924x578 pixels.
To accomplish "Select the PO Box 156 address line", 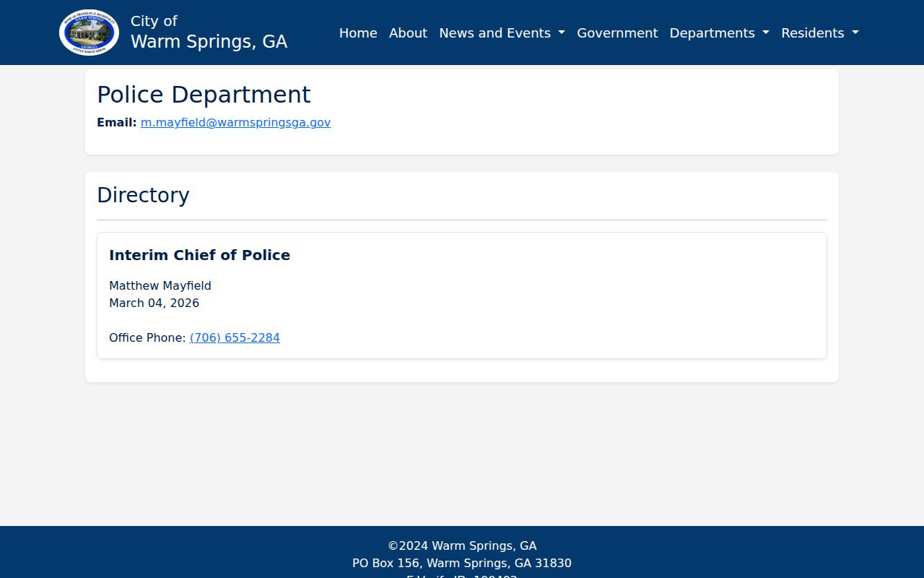I will click(462, 564).
